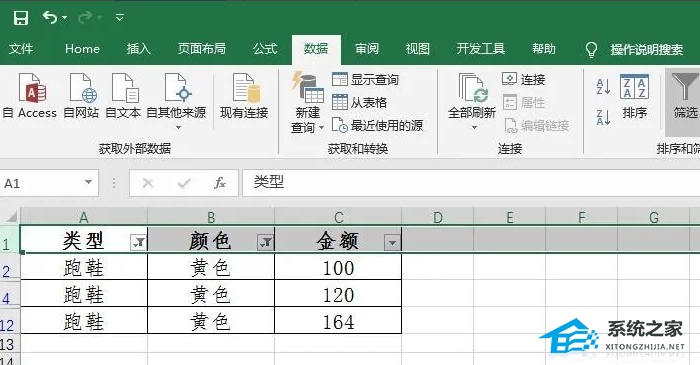700x365 pixels.
Task: Open the filter dropdown on 金额 column
Action: [392, 243]
